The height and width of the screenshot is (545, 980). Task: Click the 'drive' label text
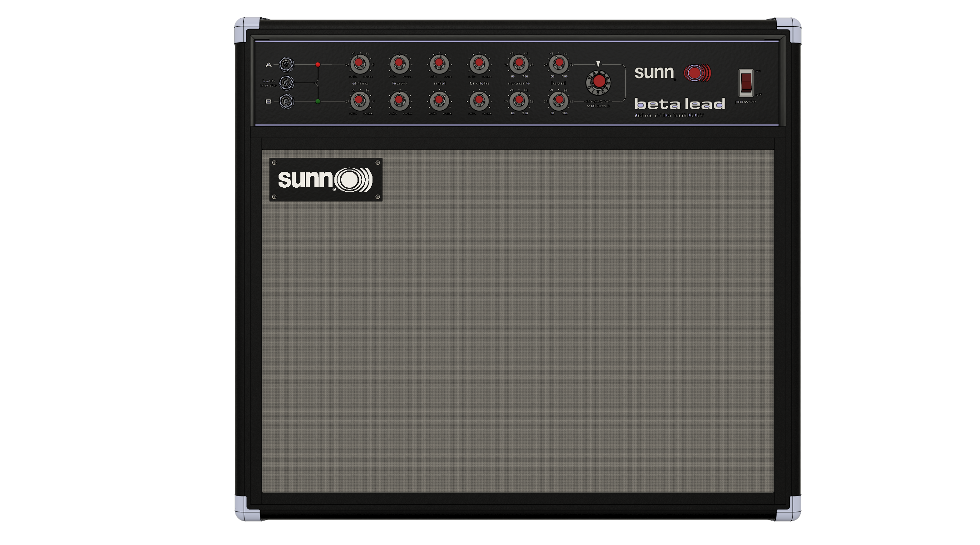click(x=360, y=83)
